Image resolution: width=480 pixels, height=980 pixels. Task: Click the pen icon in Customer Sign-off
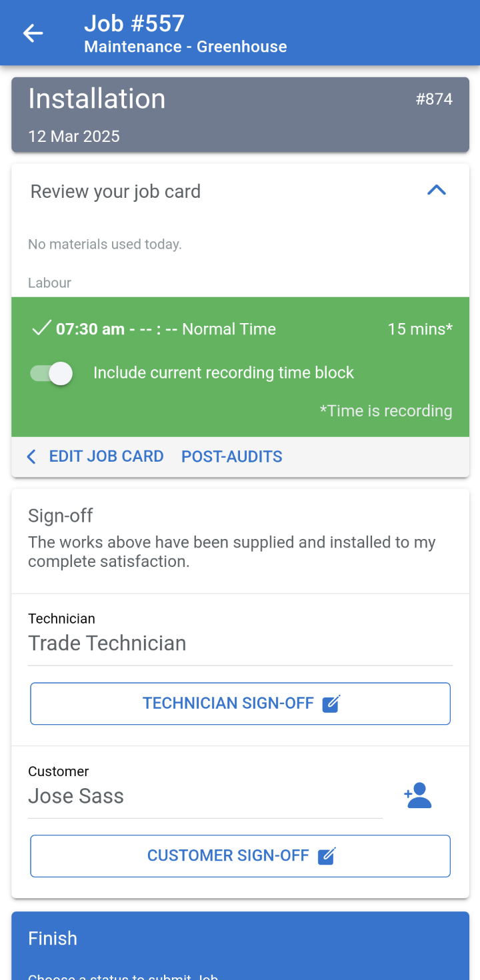point(327,856)
